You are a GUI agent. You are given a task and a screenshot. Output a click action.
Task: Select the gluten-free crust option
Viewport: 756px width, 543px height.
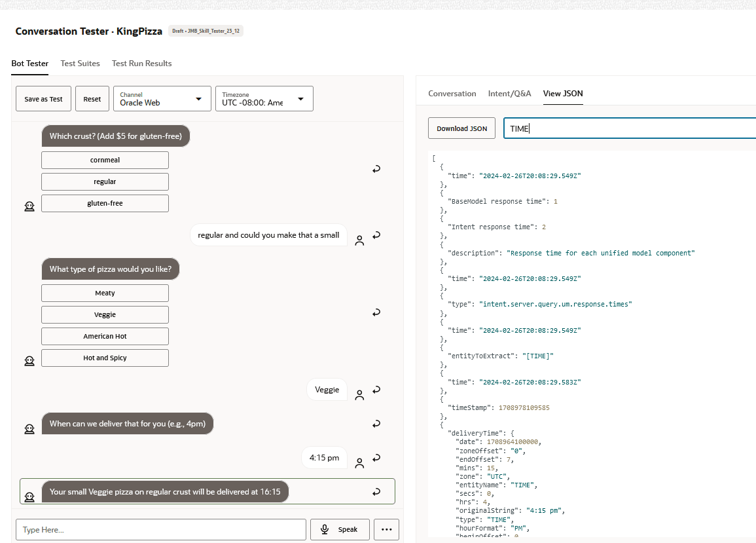tap(105, 203)
